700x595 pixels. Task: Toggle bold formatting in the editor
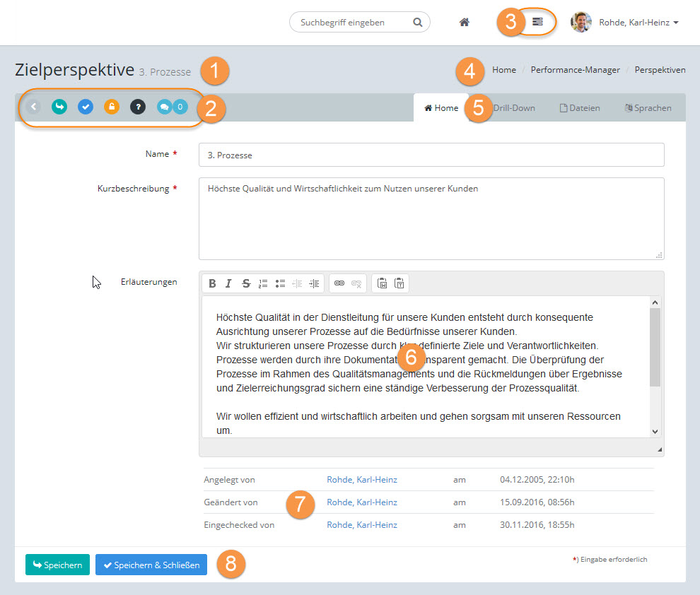(212, 283)
